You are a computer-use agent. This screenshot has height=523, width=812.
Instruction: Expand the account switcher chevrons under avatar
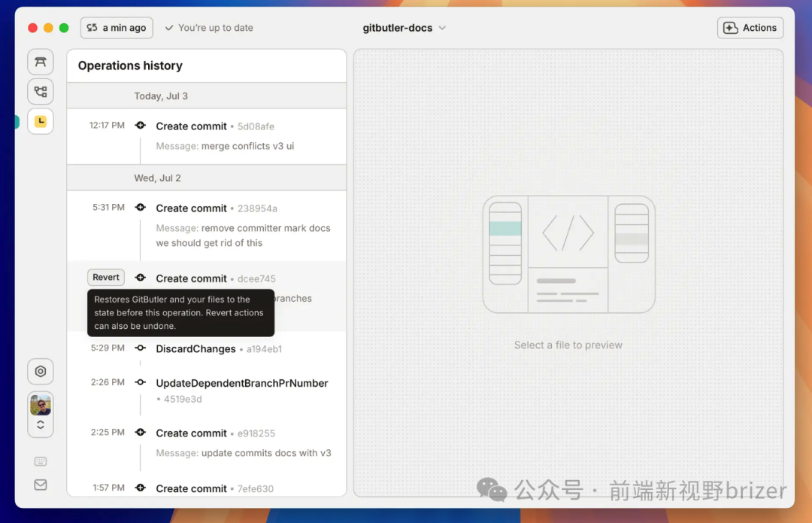pyautogui.click(x=41, y=425)
